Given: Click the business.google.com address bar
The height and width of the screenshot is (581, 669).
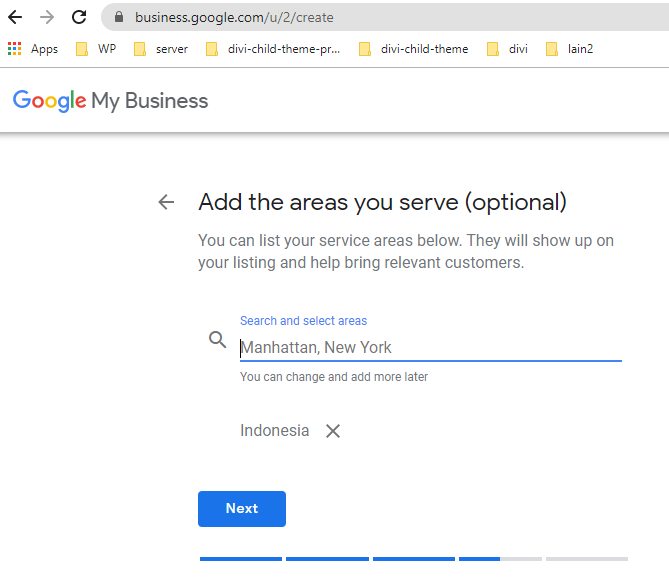Looking at the screenshot, I should click(x=385, y=17).
